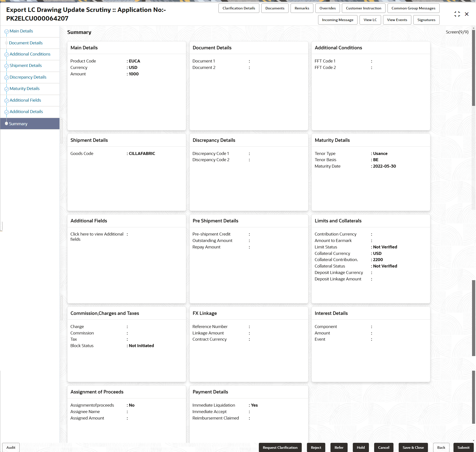This screenshot has height=452, width=476.
Task: Check the Overrides
Action: point(327,8)
